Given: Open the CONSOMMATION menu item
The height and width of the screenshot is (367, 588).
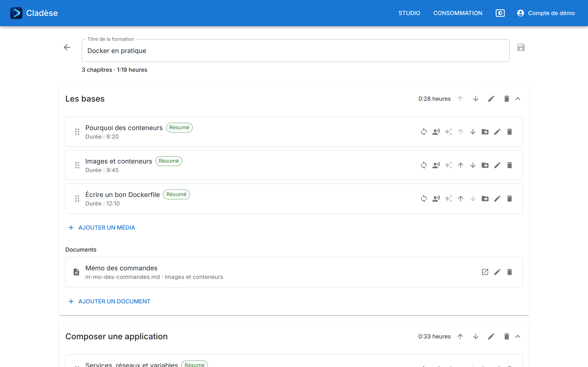Looking at the screenshot, I should [458, 13].
